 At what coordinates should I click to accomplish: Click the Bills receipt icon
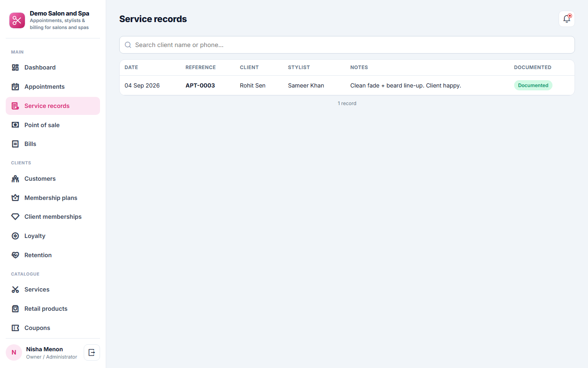(16, 144)
